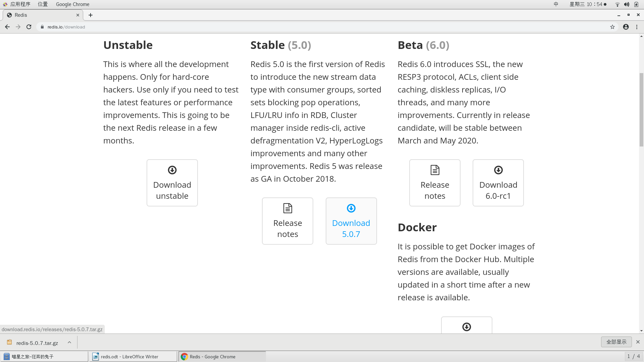Open Chrome user profile icon
The image size is (644, 362).
tap(626, 27)
